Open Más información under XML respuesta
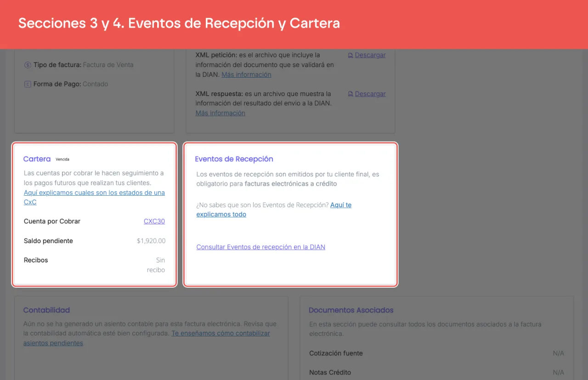 (220, 113)
